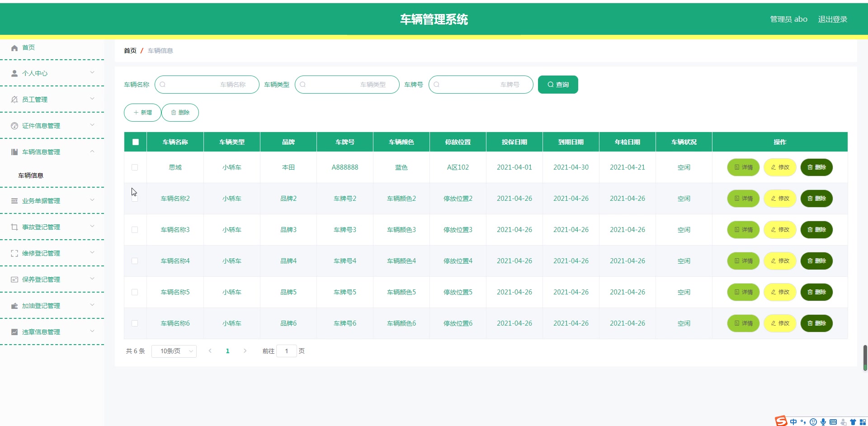
Task: Click the 车辆信息管理 sidebar icon
Action: (x=14, y=152)
